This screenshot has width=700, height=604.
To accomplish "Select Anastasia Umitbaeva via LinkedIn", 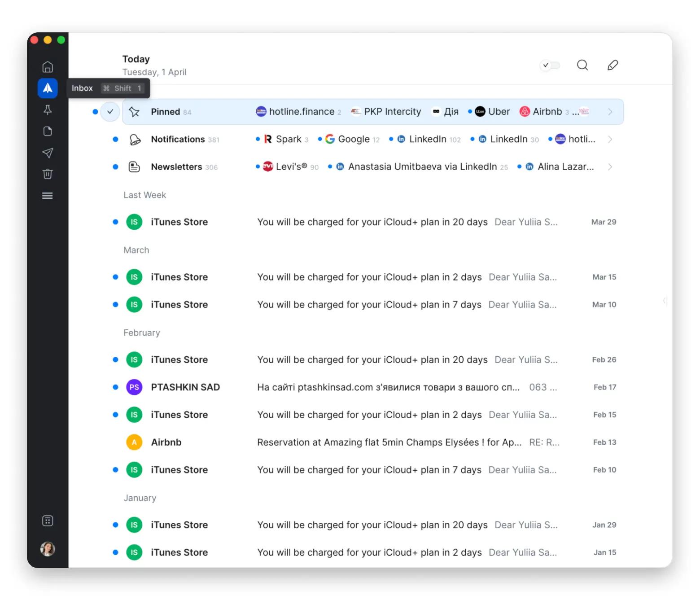I will click(x=418, y=167).
